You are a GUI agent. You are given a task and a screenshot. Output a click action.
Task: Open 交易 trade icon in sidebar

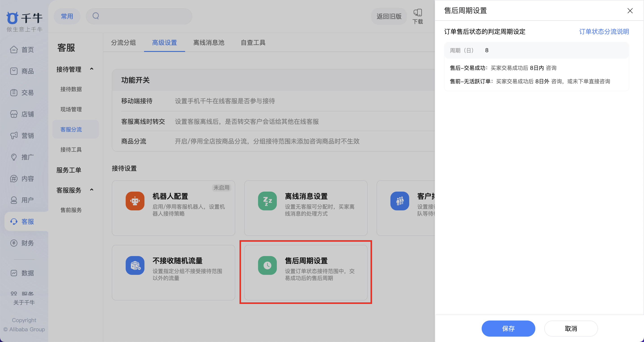coord(14,93)
